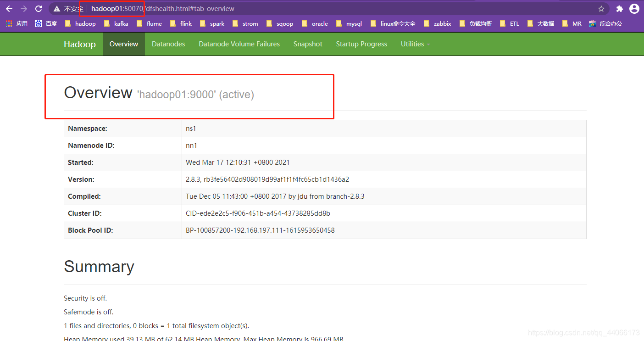This screenshot has width=644, height=341.
Task: Click the Cluster ID value CID-ede2e2c5
Action: click(x=258, y=213)
